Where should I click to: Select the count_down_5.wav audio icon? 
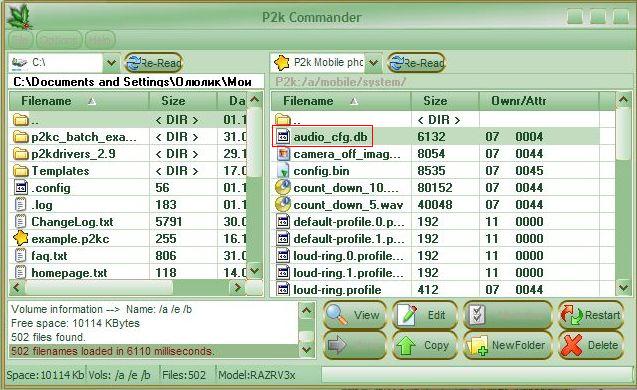(282, 204)
